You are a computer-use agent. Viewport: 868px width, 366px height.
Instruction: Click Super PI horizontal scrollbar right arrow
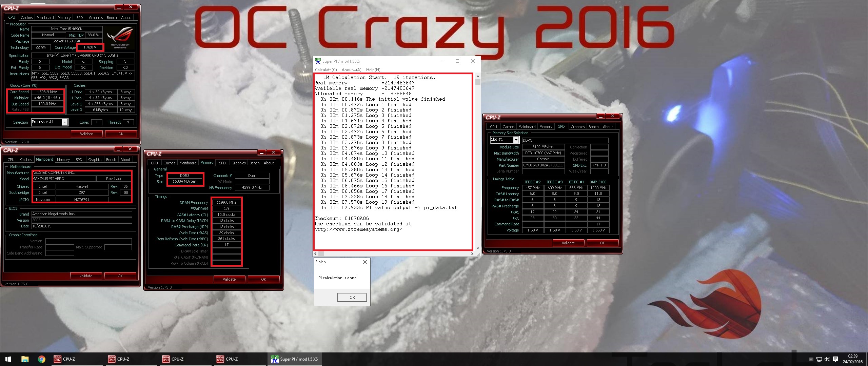click(x=472, y=253)
